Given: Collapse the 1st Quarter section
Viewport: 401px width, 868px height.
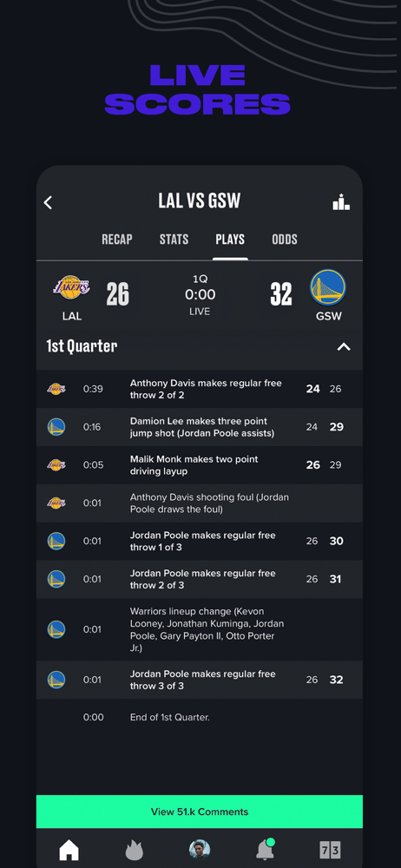Looking at the screenshot, I should 344,347.
